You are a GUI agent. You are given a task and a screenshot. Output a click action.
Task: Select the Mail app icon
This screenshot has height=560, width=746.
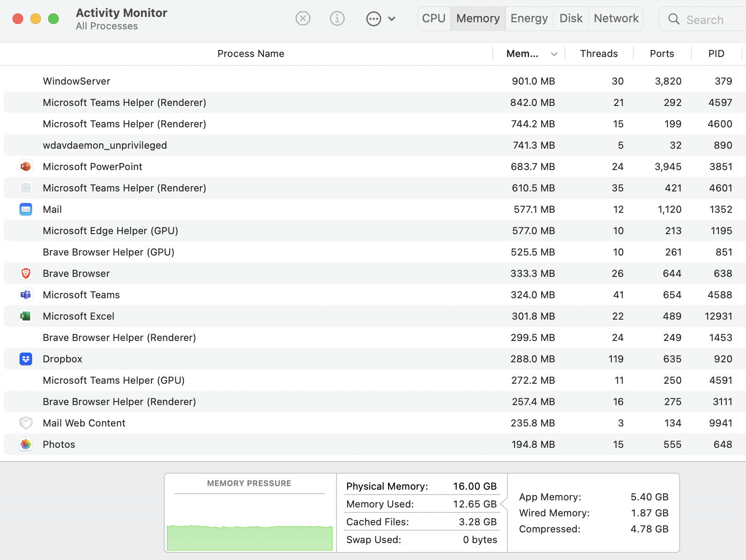(x=26, y=209)
